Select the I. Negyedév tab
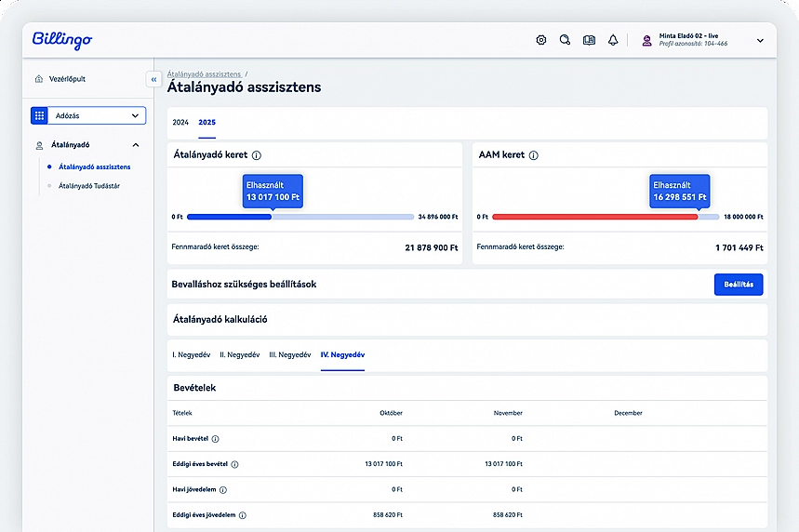Image resolution: width=799 pixels, height=532 pixels. 191,354
